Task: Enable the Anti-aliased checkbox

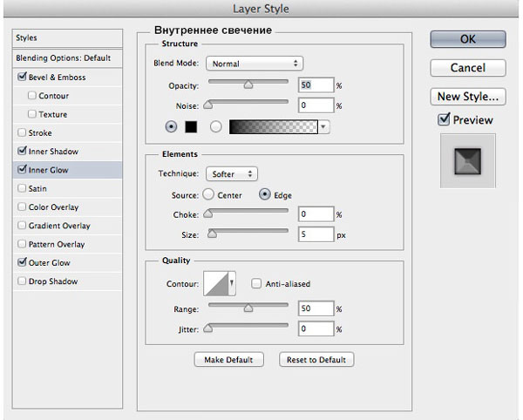Action: point(256,284)
